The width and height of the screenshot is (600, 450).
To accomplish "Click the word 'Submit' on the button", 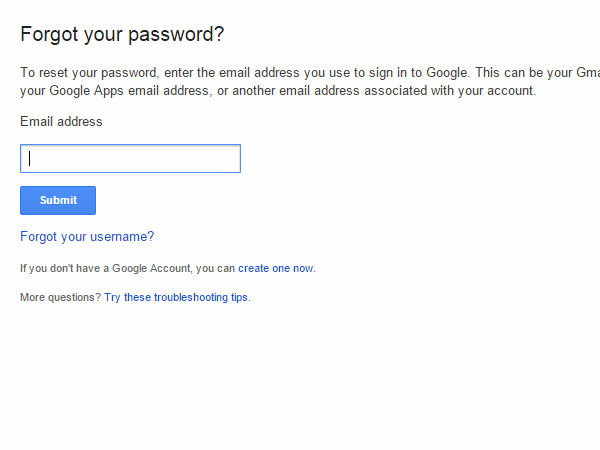I will coord(58,200).
